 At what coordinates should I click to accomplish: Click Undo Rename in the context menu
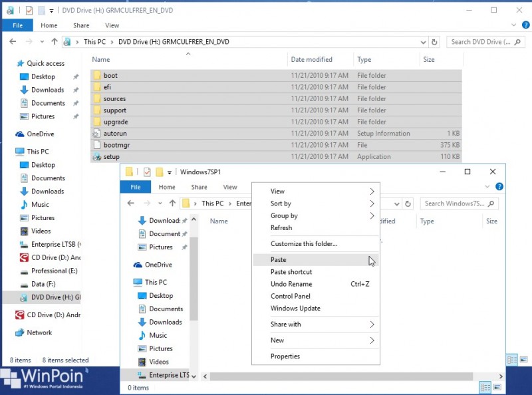[316, 284]
